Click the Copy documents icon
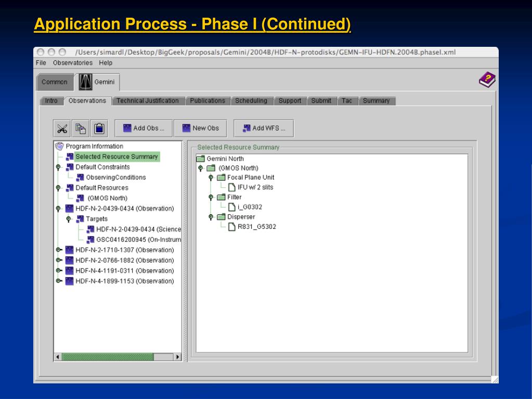This screenshot has height=399, width=532. pyautogui.click(x=81, y=128)
